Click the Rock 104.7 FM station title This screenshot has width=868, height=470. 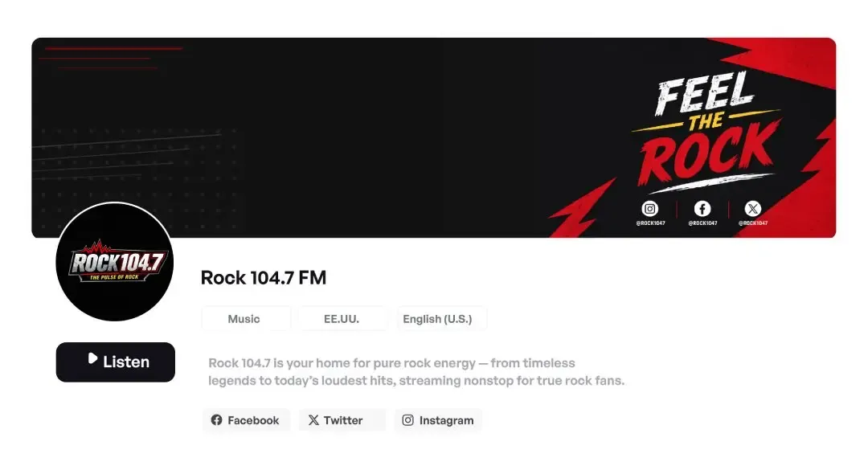pos(264,277)
